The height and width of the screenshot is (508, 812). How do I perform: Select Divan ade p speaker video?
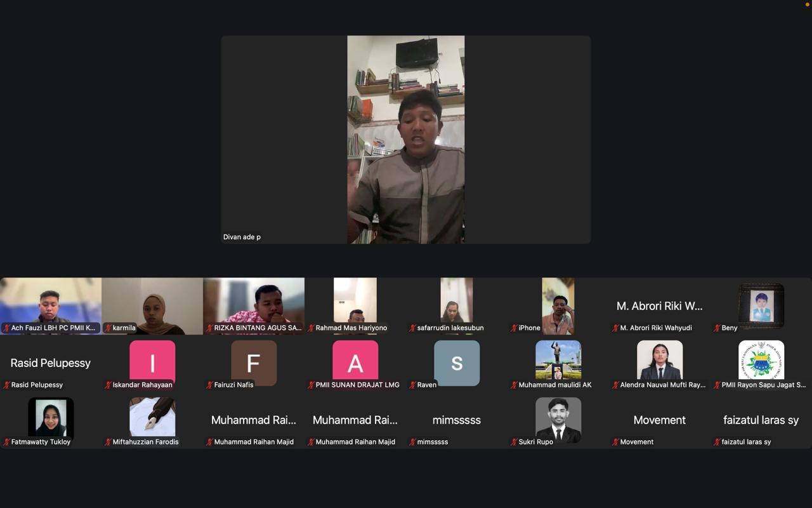click(406, 140)
